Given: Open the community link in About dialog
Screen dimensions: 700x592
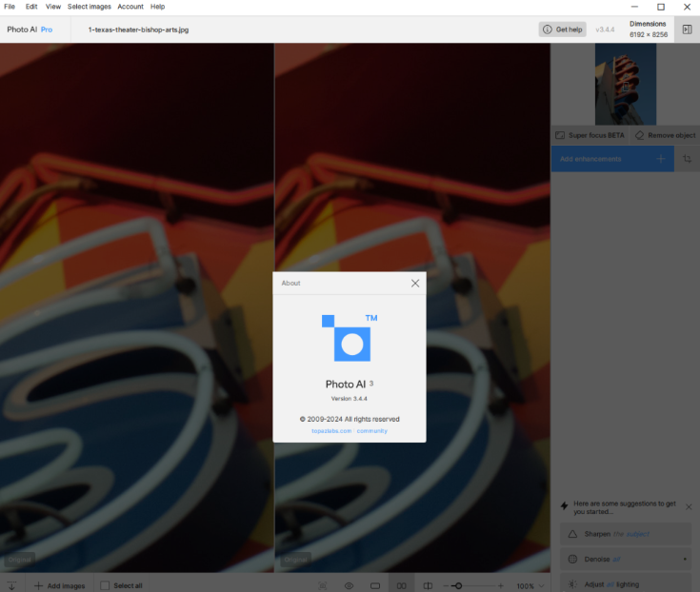Looking at the screenshot, I should 371,431.
